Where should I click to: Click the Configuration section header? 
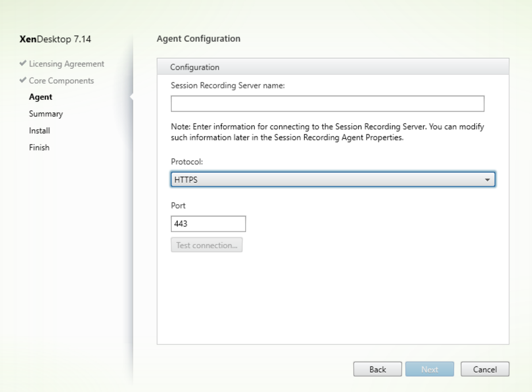coord(195,68)
